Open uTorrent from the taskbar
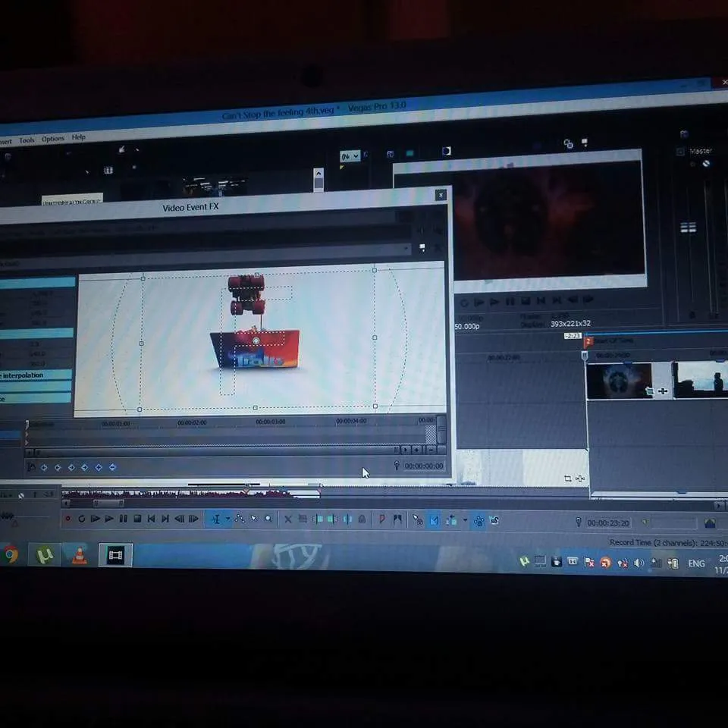 coord(45,555)
